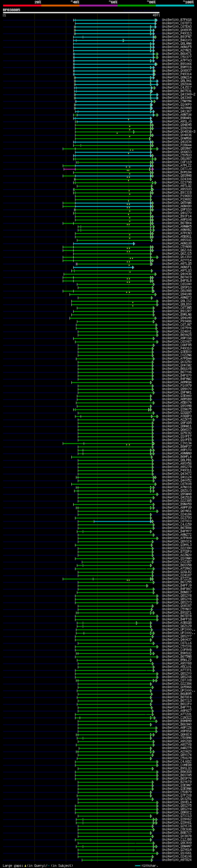Viewport: 197px width, 868px height.
Task: Open hit UniRef100_B4G1V3
Action: coord(177,40)
